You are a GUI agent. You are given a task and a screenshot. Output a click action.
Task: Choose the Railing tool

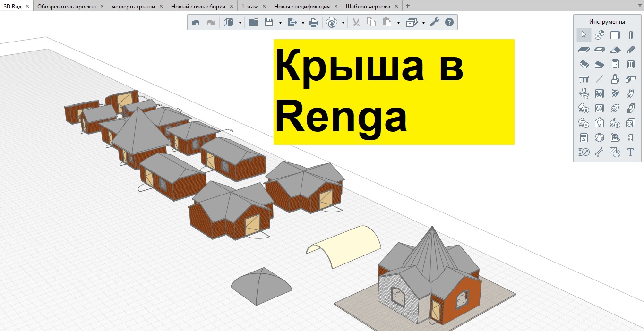[584, 79]
